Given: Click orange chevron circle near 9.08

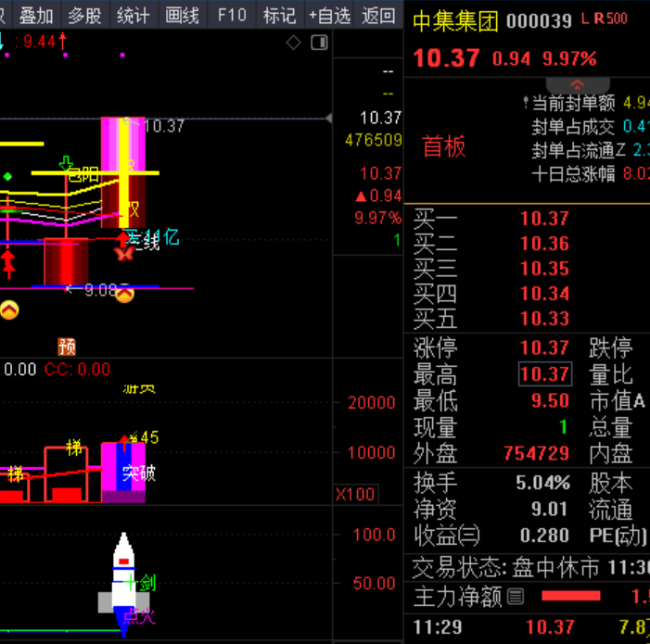Looking at the screenshot, I should pos(125,294).
